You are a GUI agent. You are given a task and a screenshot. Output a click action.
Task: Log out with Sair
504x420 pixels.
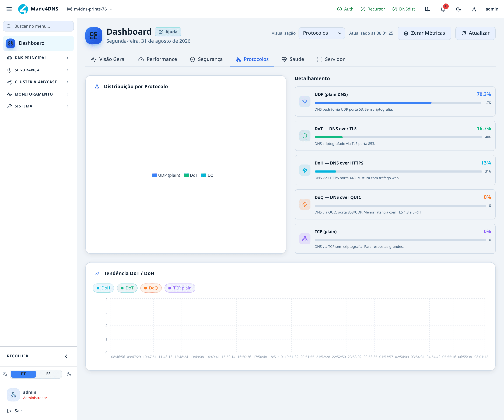pyautogui.click(x=15, y=411)
